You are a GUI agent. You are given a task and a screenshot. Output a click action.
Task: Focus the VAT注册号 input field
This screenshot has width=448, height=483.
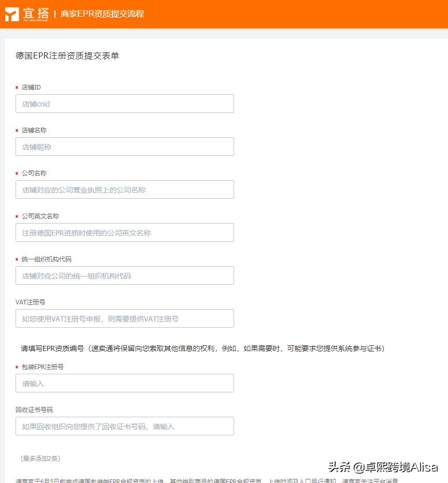click(x=124, y=318)
